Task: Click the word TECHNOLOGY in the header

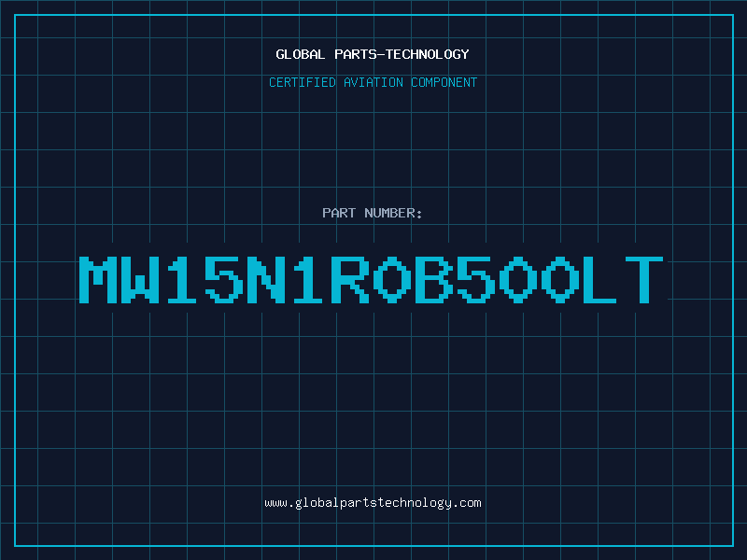Action: [428, 54]
